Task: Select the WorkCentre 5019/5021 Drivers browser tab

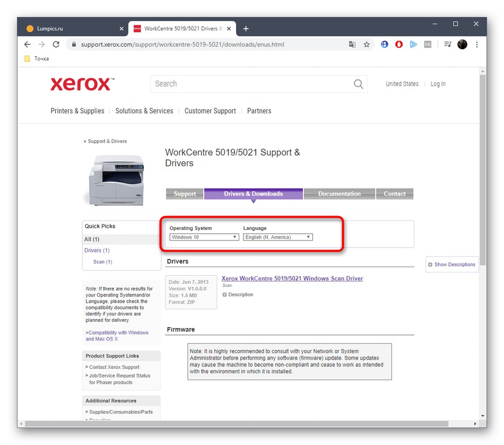Action: 183,29
